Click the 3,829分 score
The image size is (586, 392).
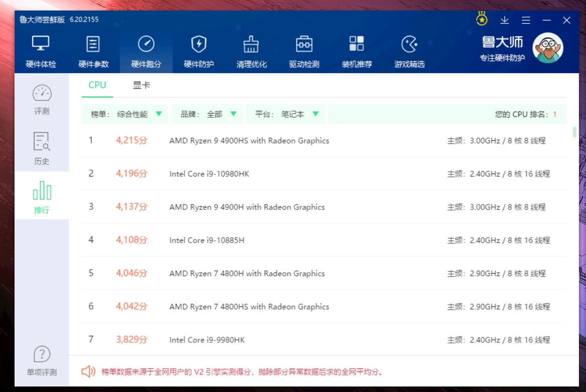click(131, 340)
